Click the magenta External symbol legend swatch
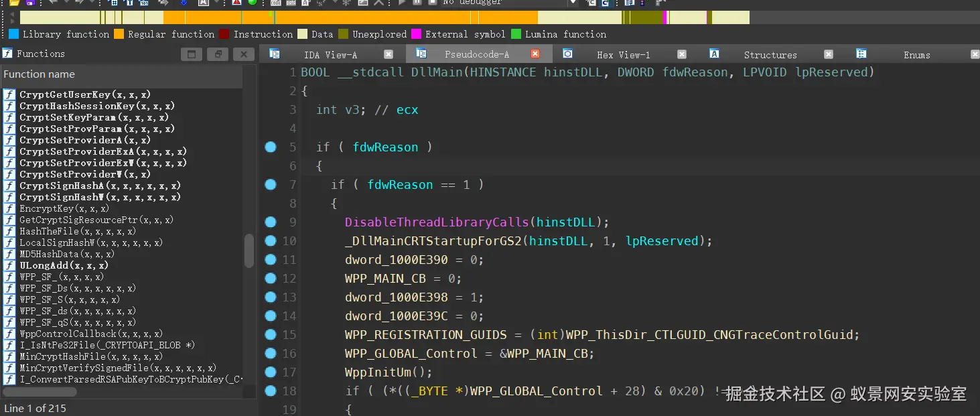Screen dimensions: 980x416 [416, 34]
